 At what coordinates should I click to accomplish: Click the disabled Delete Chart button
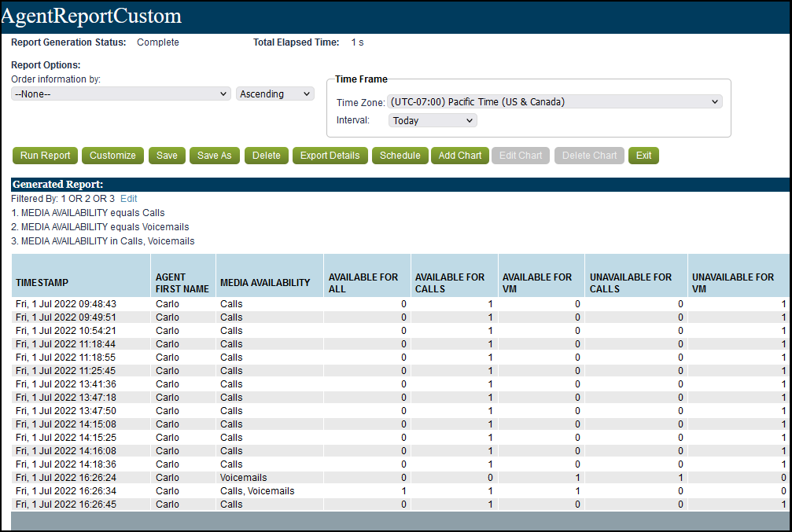click(x=589, y=156)
